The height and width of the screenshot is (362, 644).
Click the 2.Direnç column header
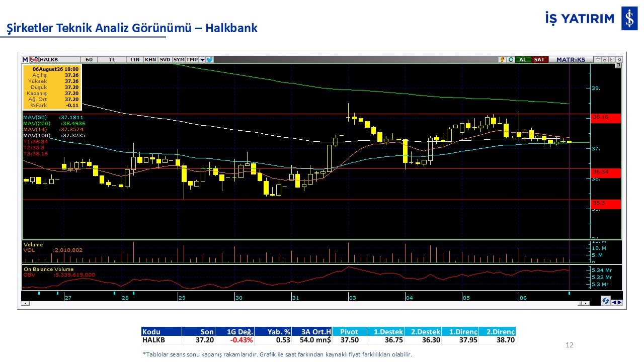point(497,332)
